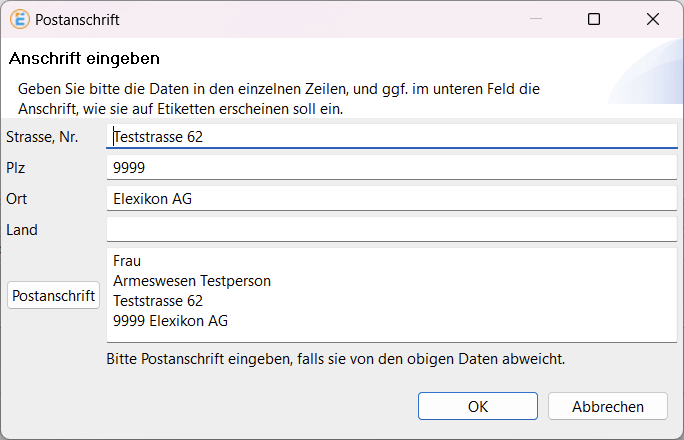Click 'Teststrasse 62' line in the address box
Image resolution: width=684 pixels, height=440 pixels.
[x=158, y=301]
